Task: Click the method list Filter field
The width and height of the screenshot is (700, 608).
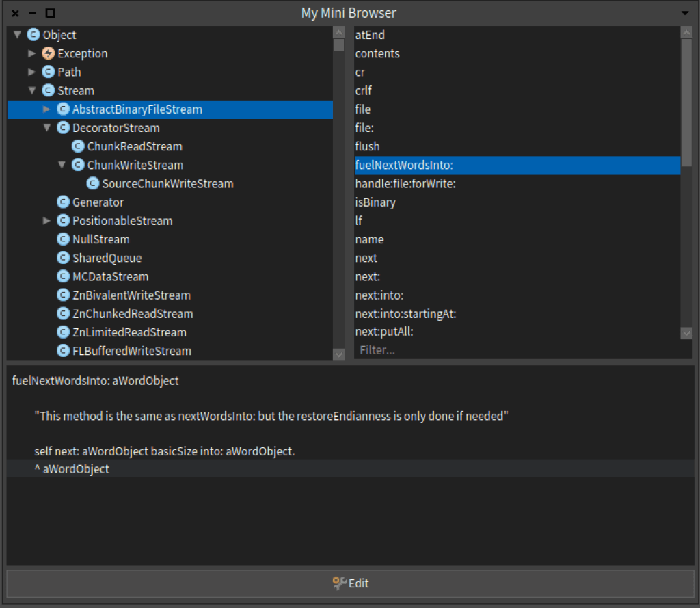Action: pos(516,350)
